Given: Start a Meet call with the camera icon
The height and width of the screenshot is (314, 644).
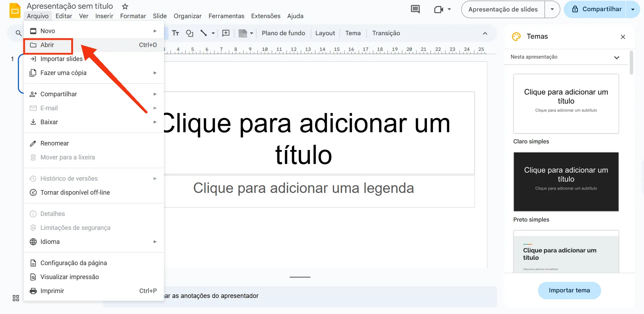Looking at the screenshot, I should [x=439, y=9].
